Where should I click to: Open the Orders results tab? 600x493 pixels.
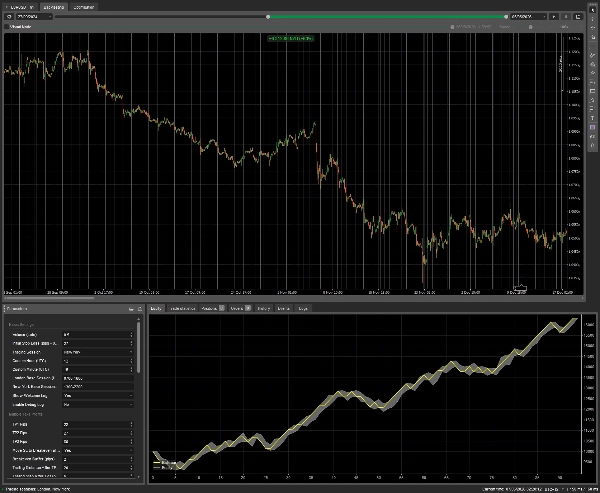pos(240,308)
